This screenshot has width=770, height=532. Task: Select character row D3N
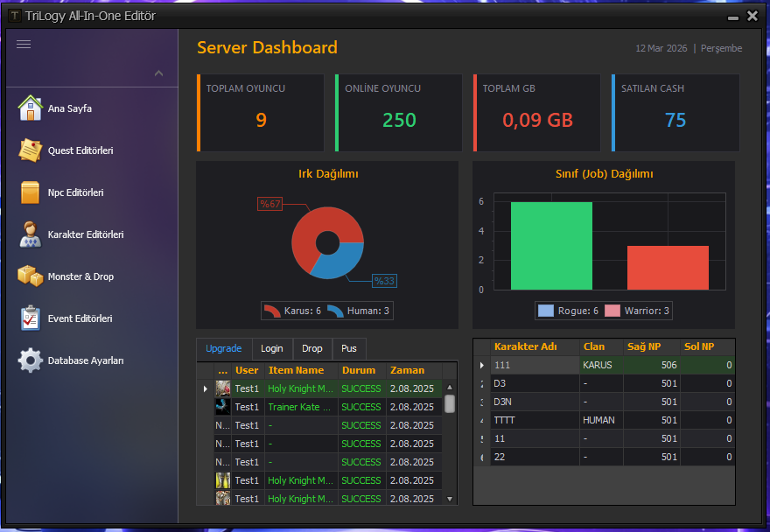tap(605, 402)
